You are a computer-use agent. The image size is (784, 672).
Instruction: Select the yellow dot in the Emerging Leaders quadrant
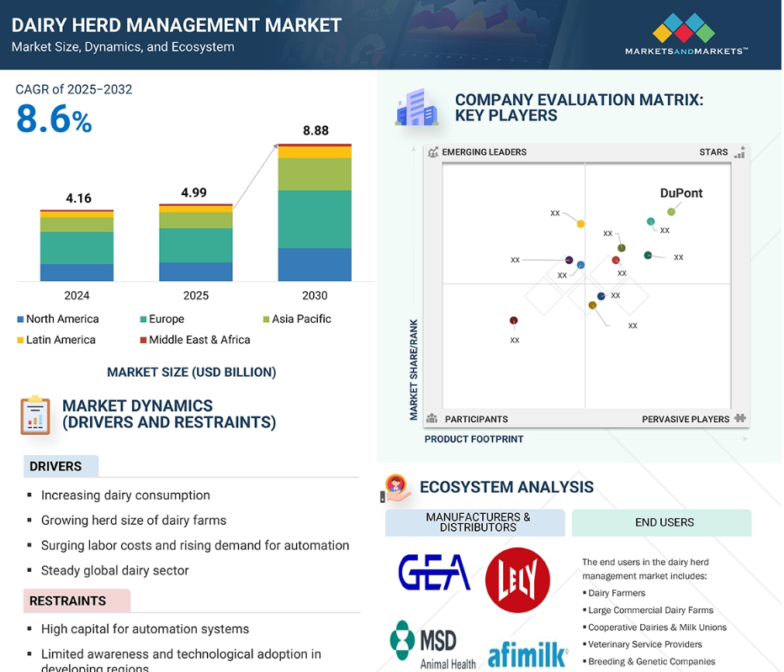580,224
